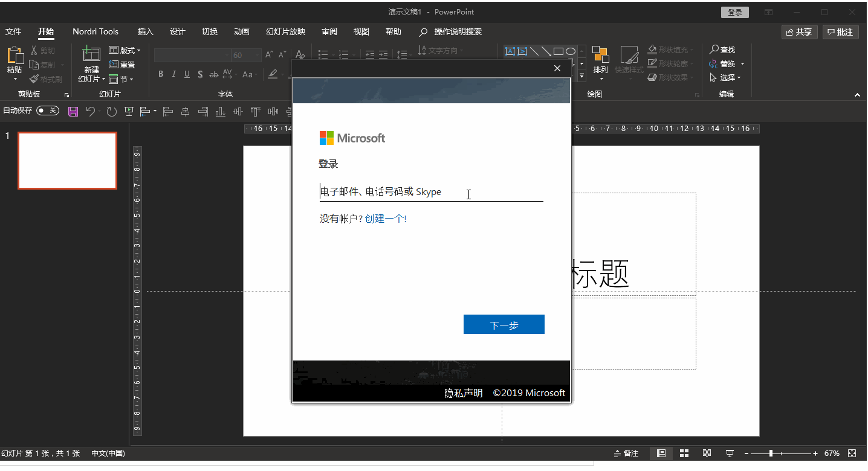Switch to the View (视图) tab
The height and width of the screenshot is (471, 868).
coord(361,31)
